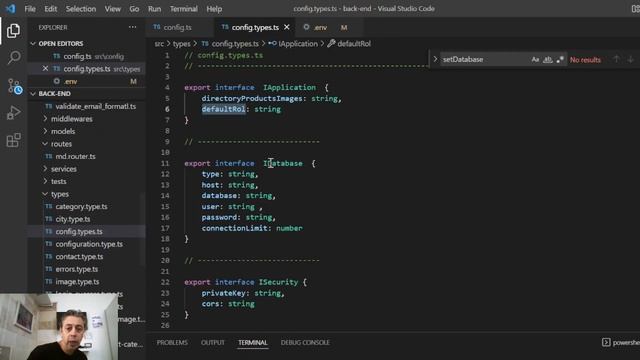640x360 pixels.
Task: Toggle Match Case in find widget
Action: click(535, 59)
